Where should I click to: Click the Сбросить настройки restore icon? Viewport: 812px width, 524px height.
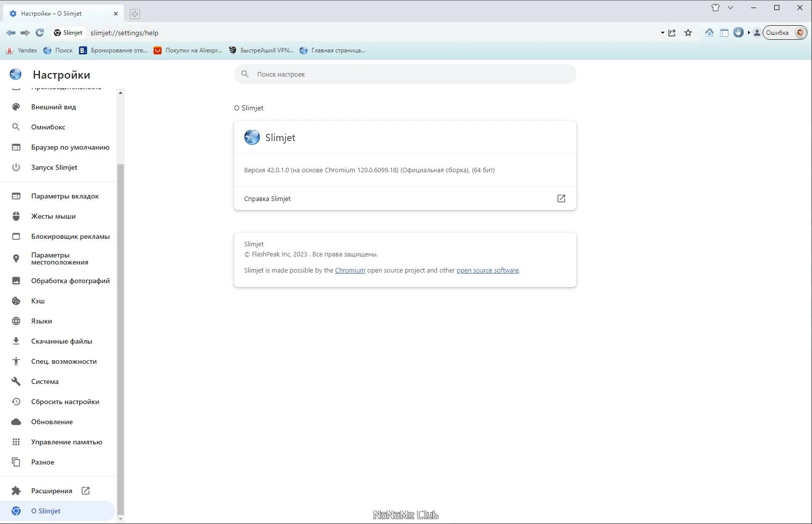[16, 402]
